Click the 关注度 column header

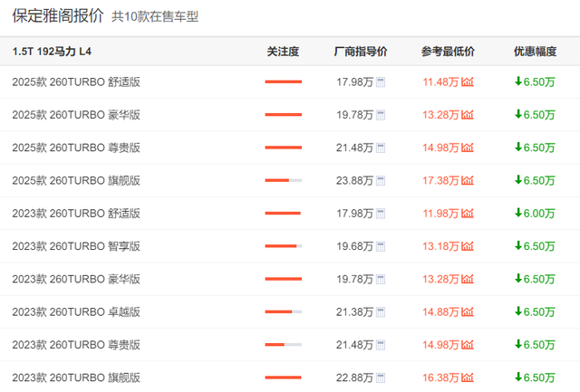pyautogui.click(x=283, y=52)
